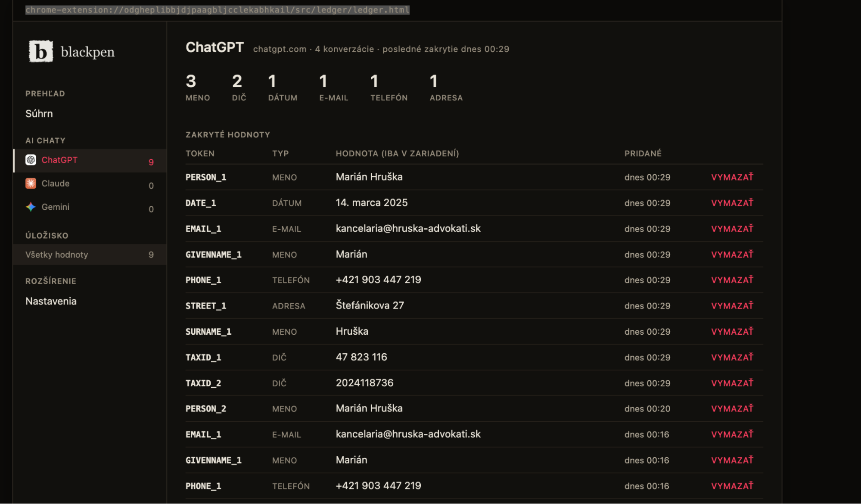The height and width of the screenshot is (504, 861).
Task: Select the "1 ADRESA" statistic
Action: click(446, 87)
